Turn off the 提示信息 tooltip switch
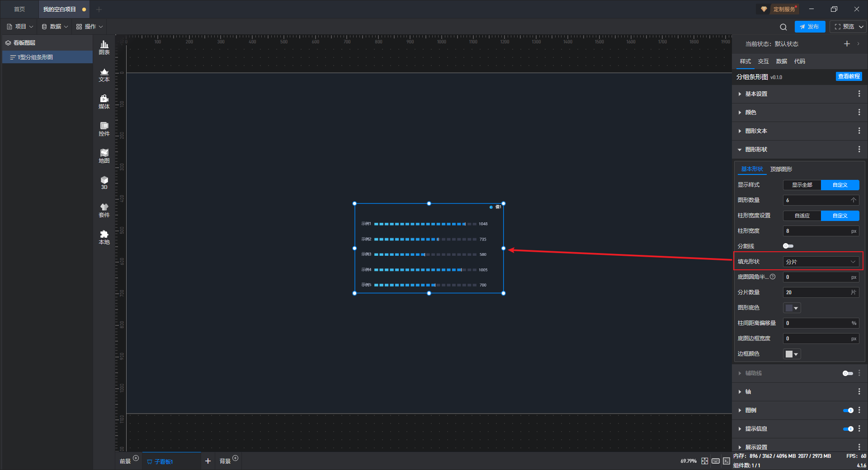Viewport: 868px width, 470px height. coord(848,429)
